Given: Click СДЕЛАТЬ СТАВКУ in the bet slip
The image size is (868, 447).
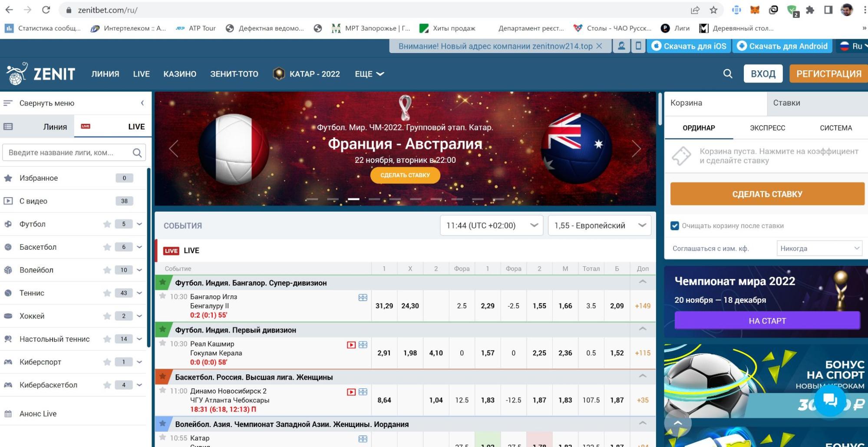Looking at the screenshot, I should [767, 194].
